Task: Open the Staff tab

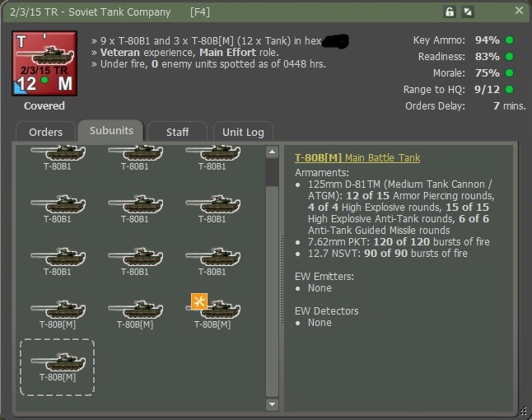Action: tap(177, 132)
